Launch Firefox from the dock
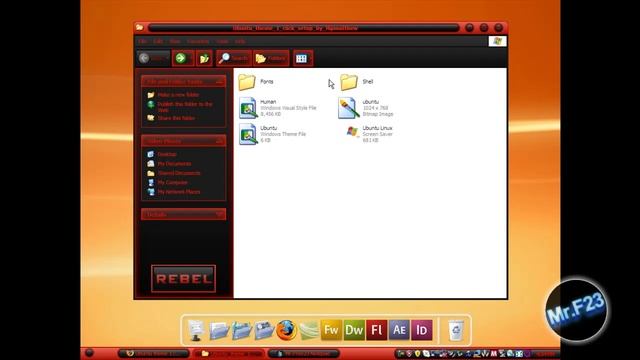The height and width of the screenshot is (360, 640). click(286, 330)
